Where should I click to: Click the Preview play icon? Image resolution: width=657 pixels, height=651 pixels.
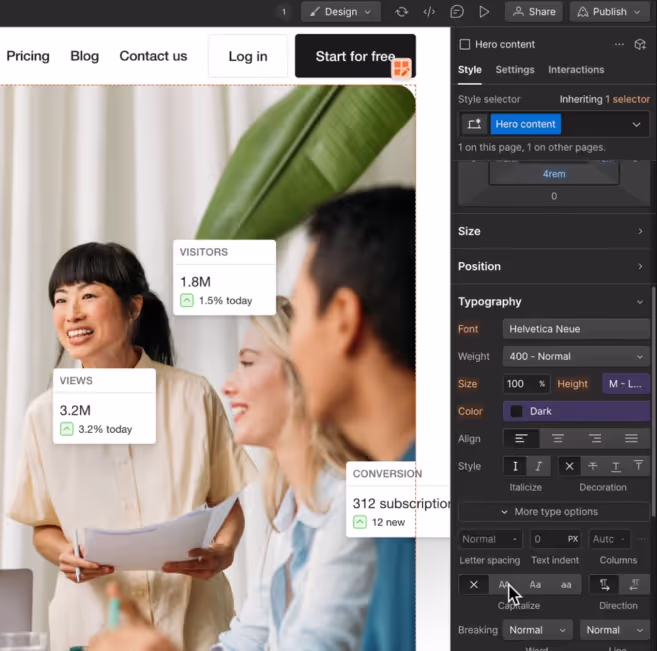pyautogui.click(x=484, y=12)
